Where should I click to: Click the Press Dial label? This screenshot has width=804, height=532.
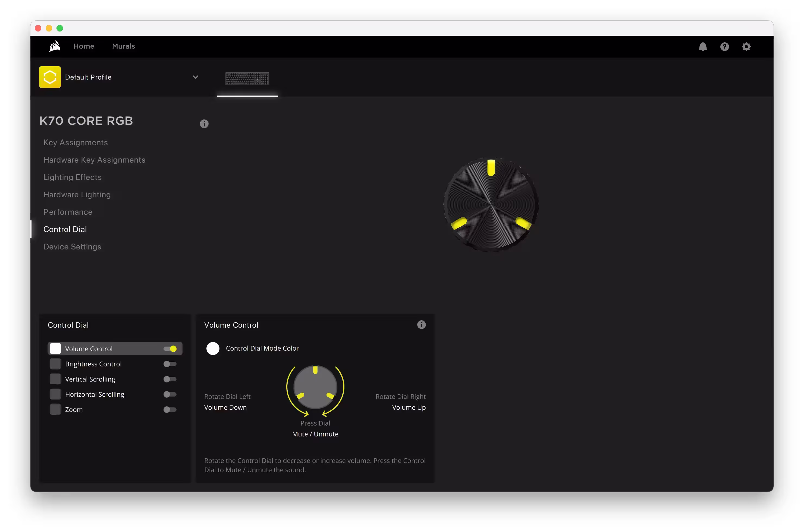point(315,423)
